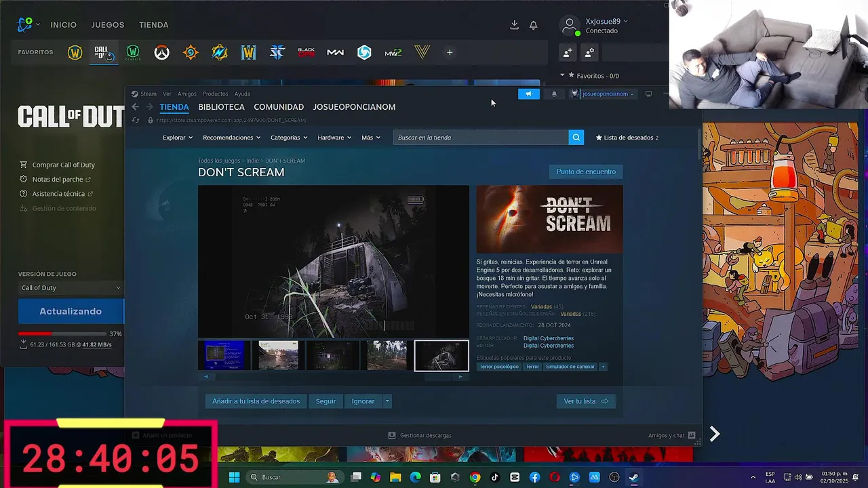Image resolution: width=868 pixels, height=488 pixels.
Task: Open Vanguard V icon in favorites bar
Action: pos(422,52)
